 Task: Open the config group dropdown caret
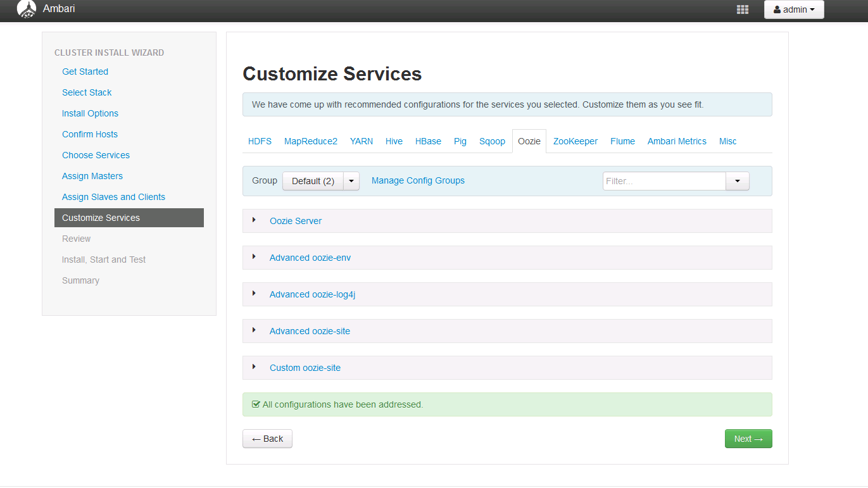(351, 181)
